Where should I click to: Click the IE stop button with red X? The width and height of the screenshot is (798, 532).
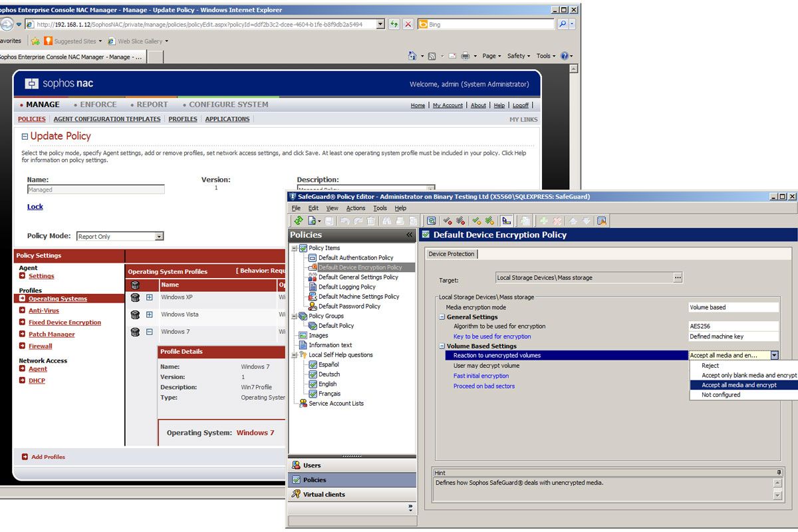pos(408,24)
